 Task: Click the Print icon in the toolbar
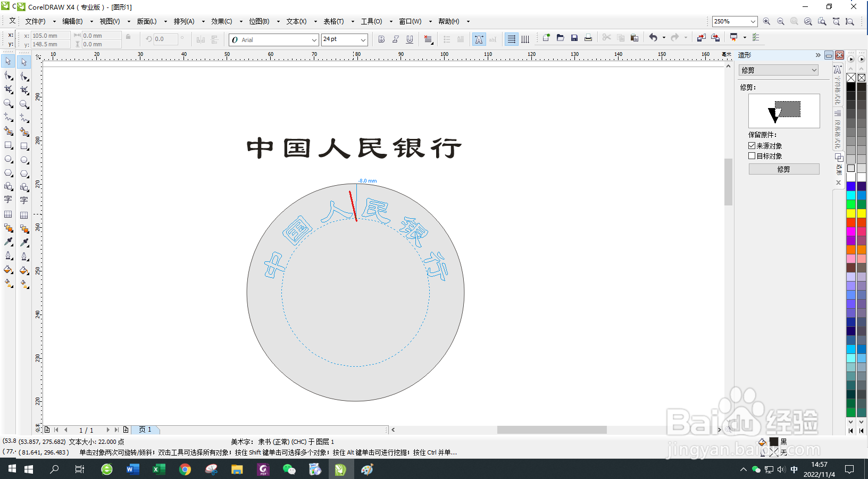588,38
